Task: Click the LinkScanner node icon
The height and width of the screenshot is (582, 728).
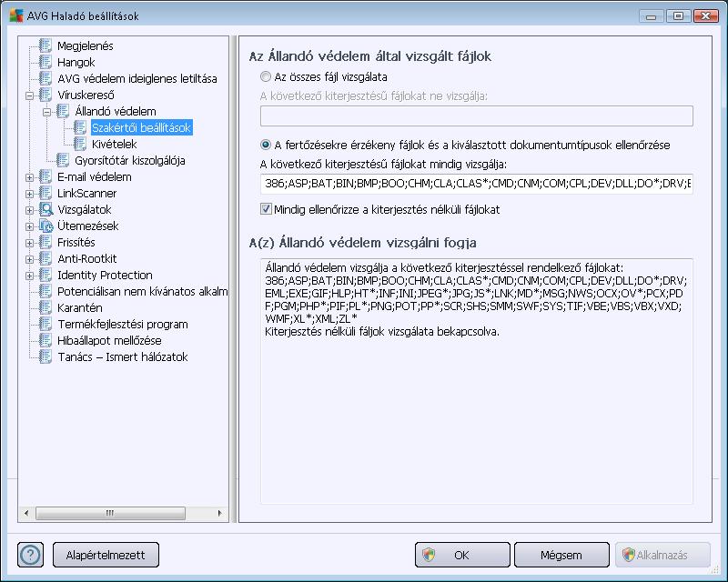Action: click(45, 193)
